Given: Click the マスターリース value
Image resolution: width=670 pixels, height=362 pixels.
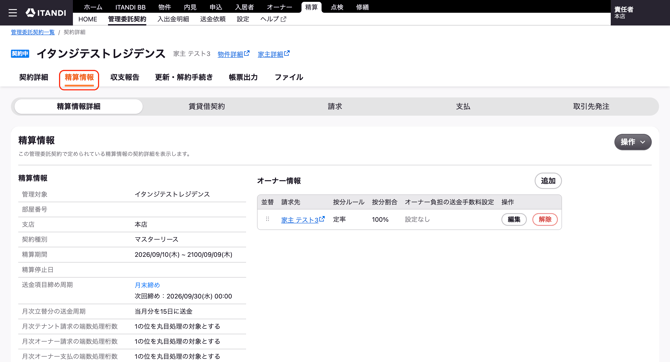Looking at the screenshot, I should (156, 239).
